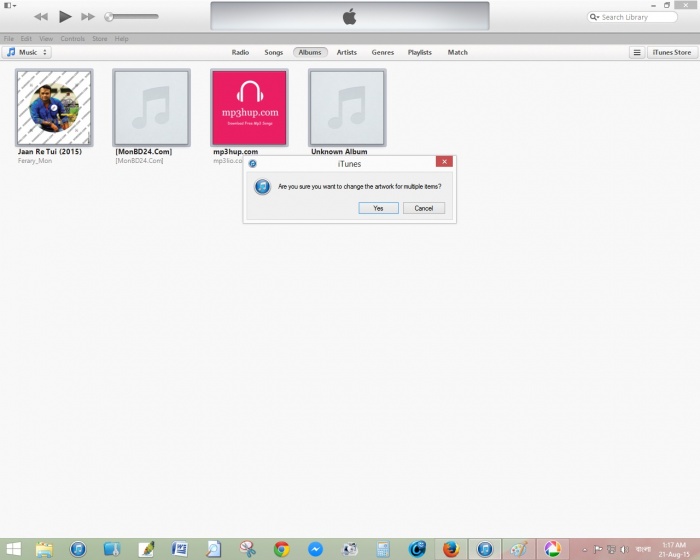Viewport: 700px width, 560px height.
Task: Click the Apple logo display area
Action: tap(350, 17)
